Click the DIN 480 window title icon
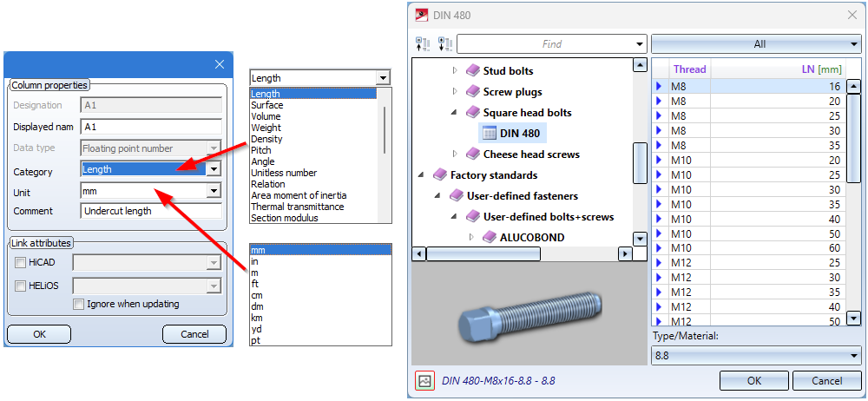This screenshot has width=868, height=401. click(422, 15)
